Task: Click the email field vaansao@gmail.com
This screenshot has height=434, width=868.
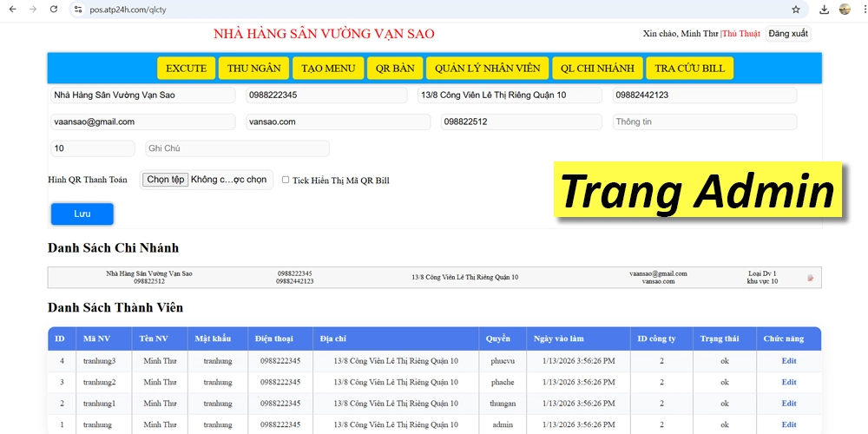Action: click(x=143, y=122)
